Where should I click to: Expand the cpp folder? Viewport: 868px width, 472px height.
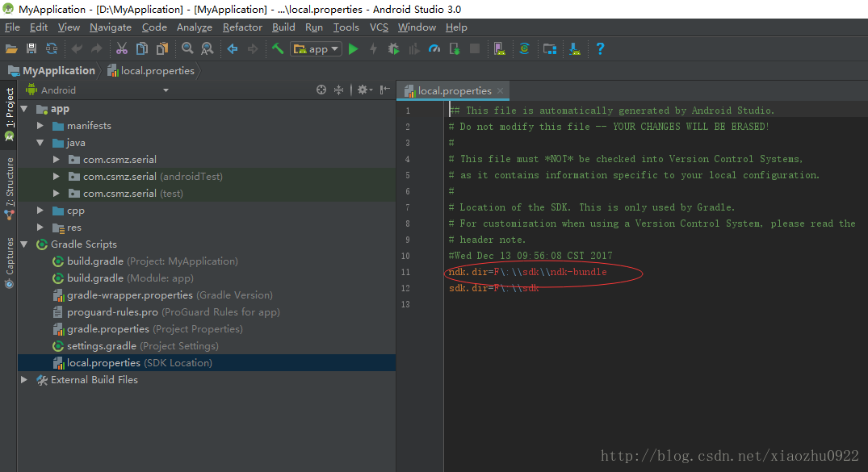click(x=40, y=211)
